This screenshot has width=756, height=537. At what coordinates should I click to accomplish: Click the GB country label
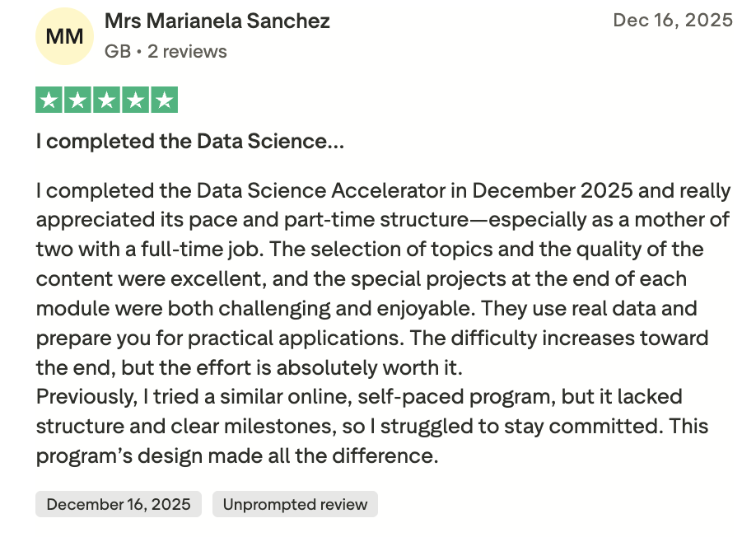coord(117,51)
